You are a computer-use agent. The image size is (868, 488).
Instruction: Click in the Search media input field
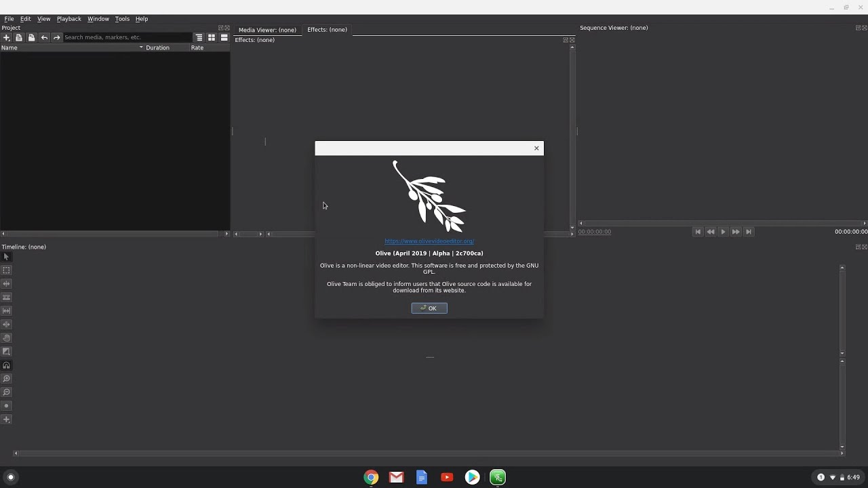127,37
